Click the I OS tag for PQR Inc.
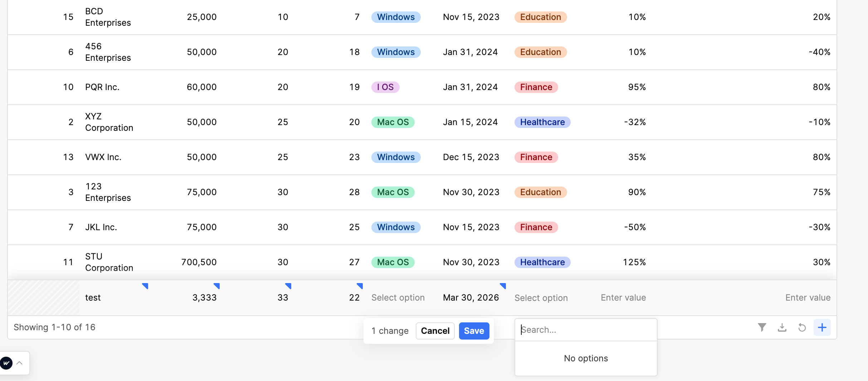The height and width of the screenshot is (381, 868). (x=385, y=87)
